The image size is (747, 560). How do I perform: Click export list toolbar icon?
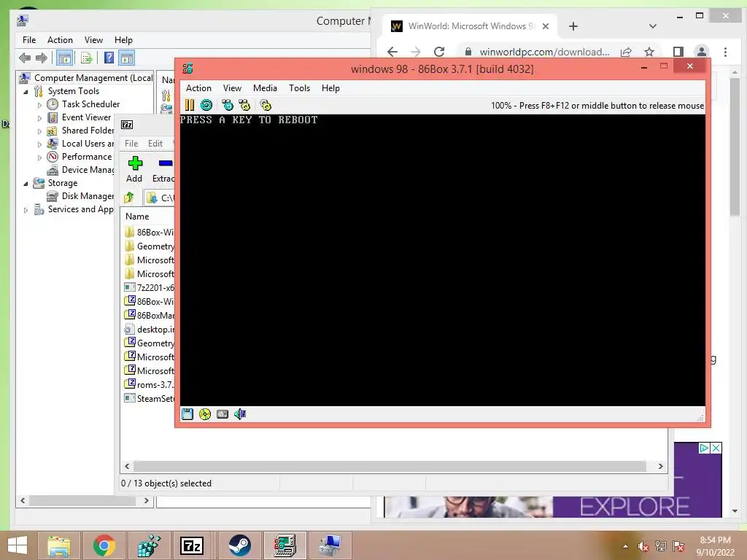pyautogui.click(x=87, y=58)
